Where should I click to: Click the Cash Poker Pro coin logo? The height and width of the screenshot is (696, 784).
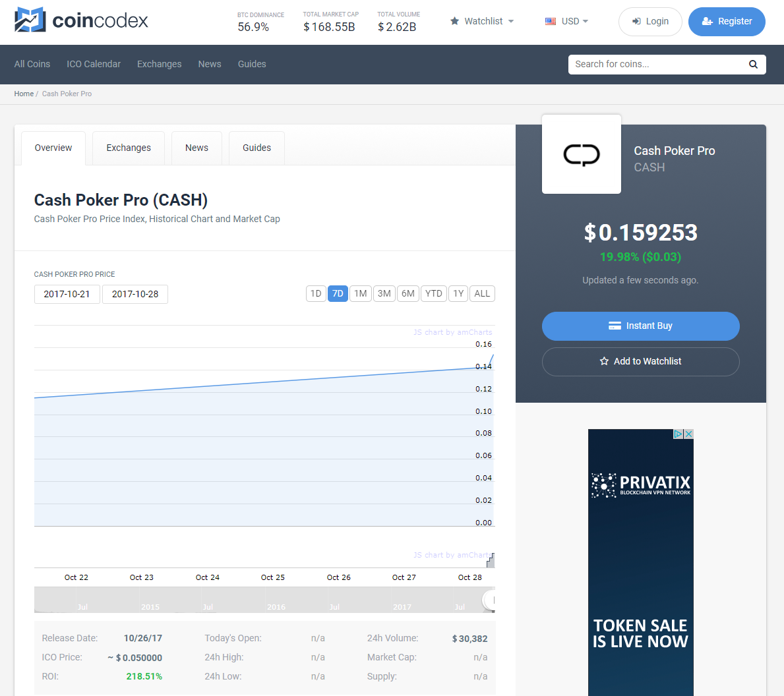(582, 154)
